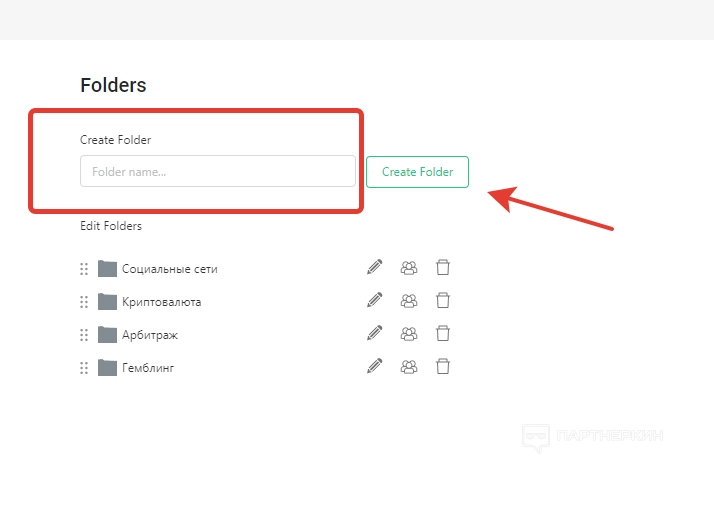Click drag handle beside Криптовалюта
Screen dimensions: 714x505
coord(84,302)
